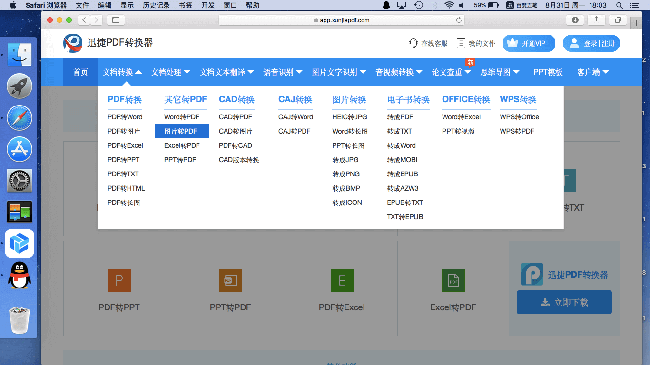Viewport: 650px width, 365px height.
Task: Go forward in Safari
Action: (97, 20)
